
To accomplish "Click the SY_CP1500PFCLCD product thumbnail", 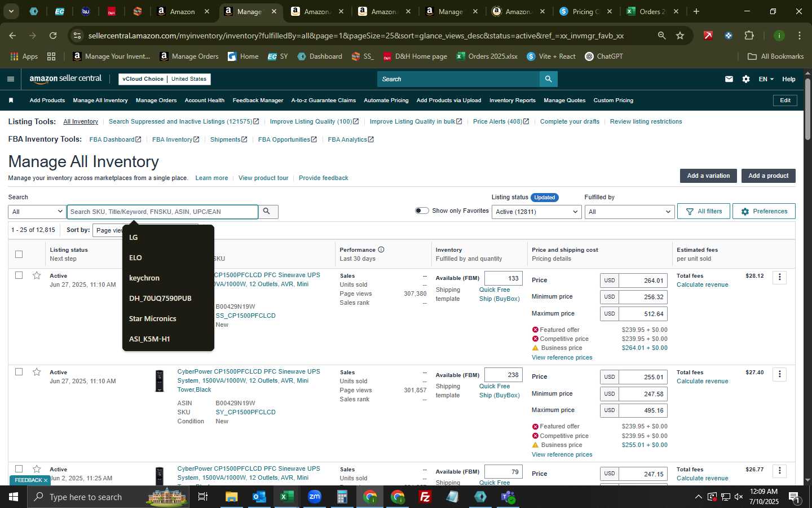I will (x=160, y=381).
